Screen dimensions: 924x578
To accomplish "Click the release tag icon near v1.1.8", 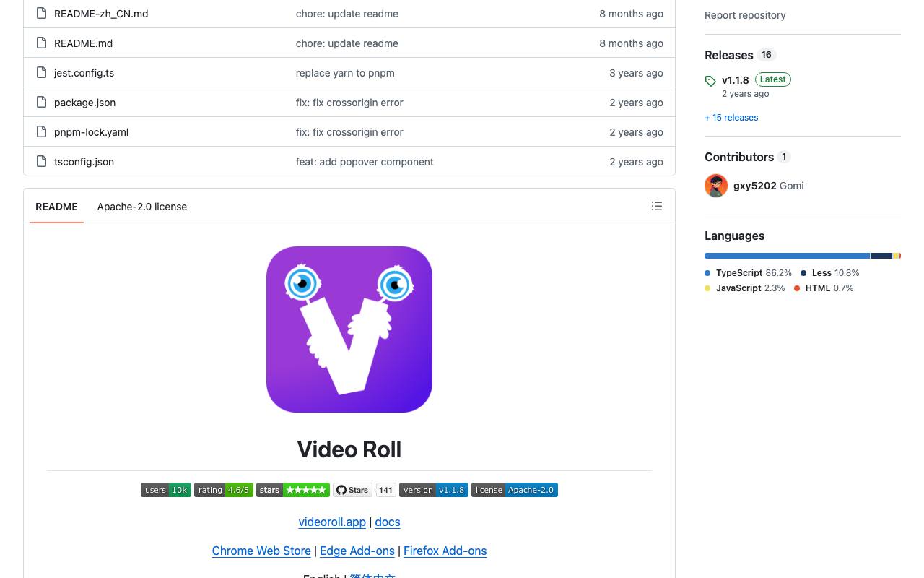I will click(710, 81).
